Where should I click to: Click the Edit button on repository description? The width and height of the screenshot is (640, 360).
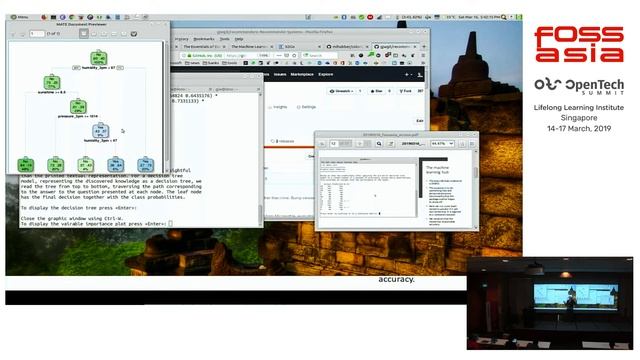click(x=419, y=121)
